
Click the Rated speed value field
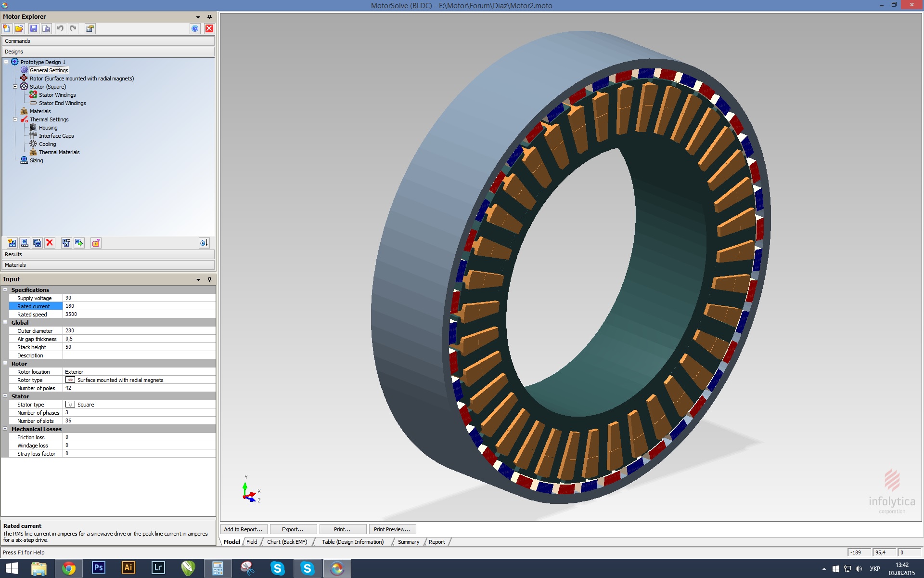(x=139, y=314)
